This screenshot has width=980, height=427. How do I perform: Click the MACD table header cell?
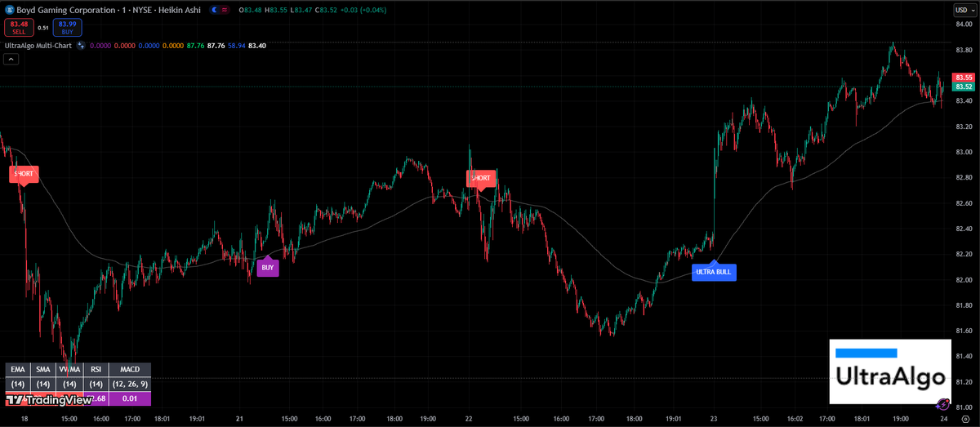pyautogui.click(x=131, y=370)
